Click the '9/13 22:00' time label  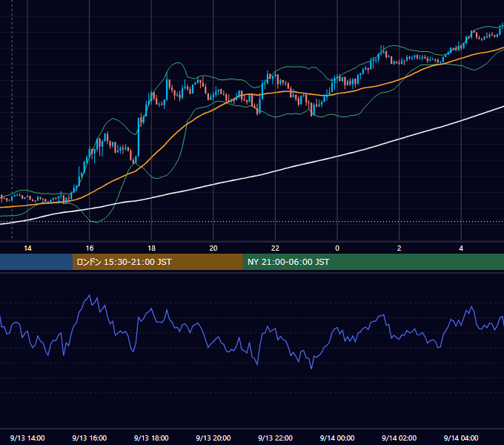click(x=275, y=438)
